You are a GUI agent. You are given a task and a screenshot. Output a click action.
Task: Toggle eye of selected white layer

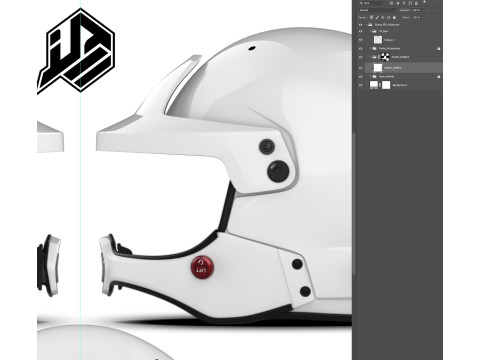coord(360,68)
